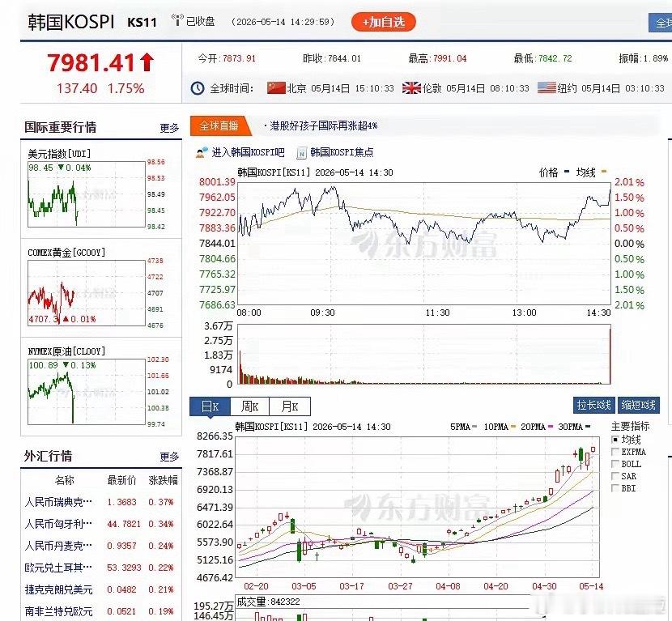Click the 捷克克朗兑美元 forex row

pyautogui.click(x=101, y=589)
